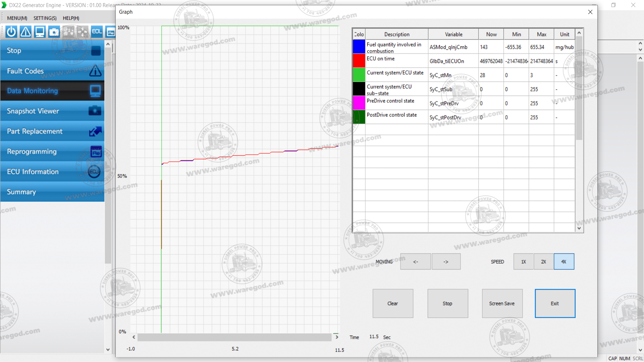Click the power connect toolbar icon
The width and height of the screenshot is (644, 362).
11,32
